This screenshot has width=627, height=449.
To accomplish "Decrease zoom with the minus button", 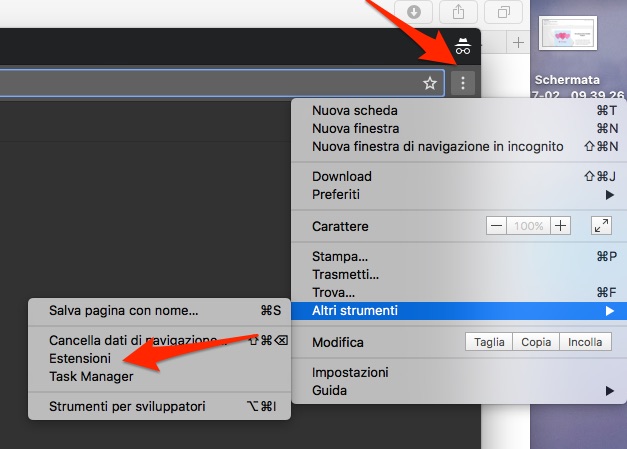I will (x=497, y=226).
